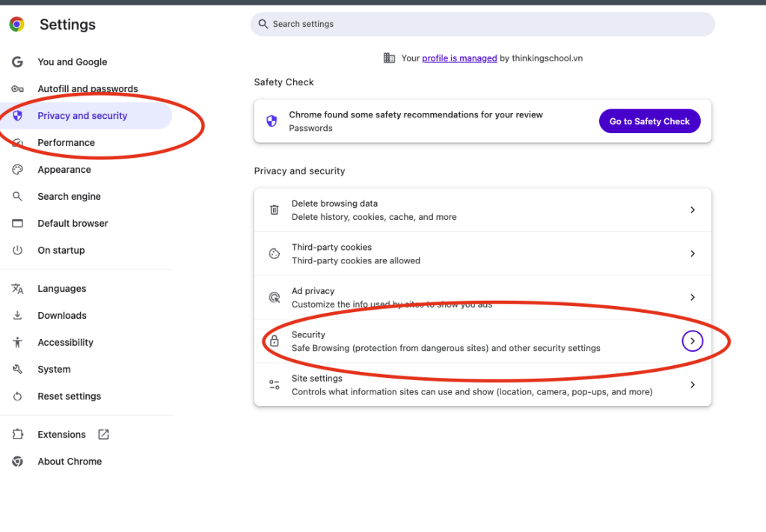
Task: Click the trash icon for Delete browsing data
Action: (275, 210)
